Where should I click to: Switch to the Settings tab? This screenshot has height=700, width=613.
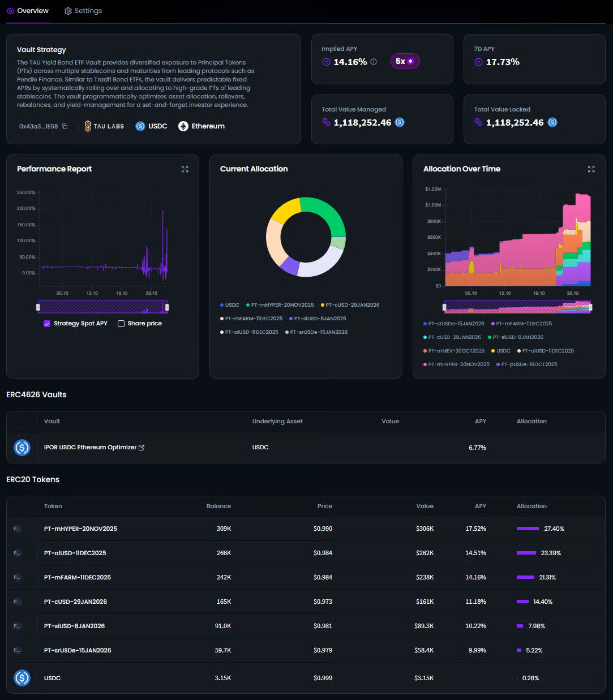[x=83, y=11]
